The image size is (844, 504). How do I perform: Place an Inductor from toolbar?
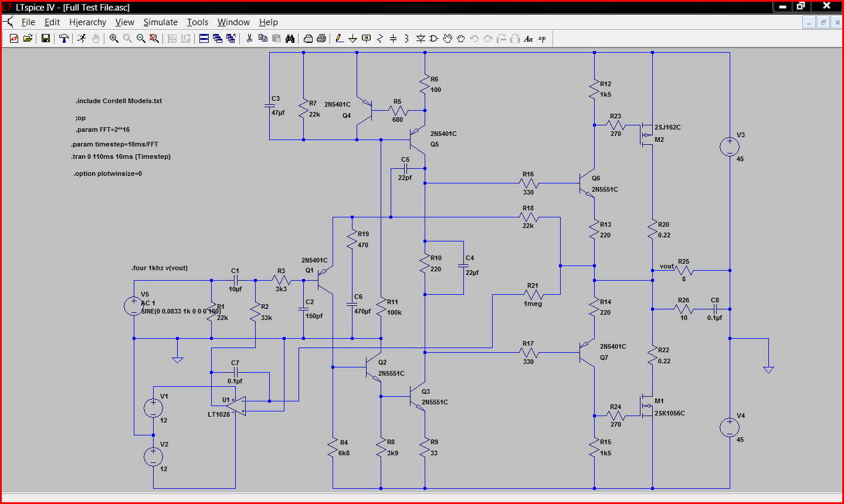pos(407,39)
